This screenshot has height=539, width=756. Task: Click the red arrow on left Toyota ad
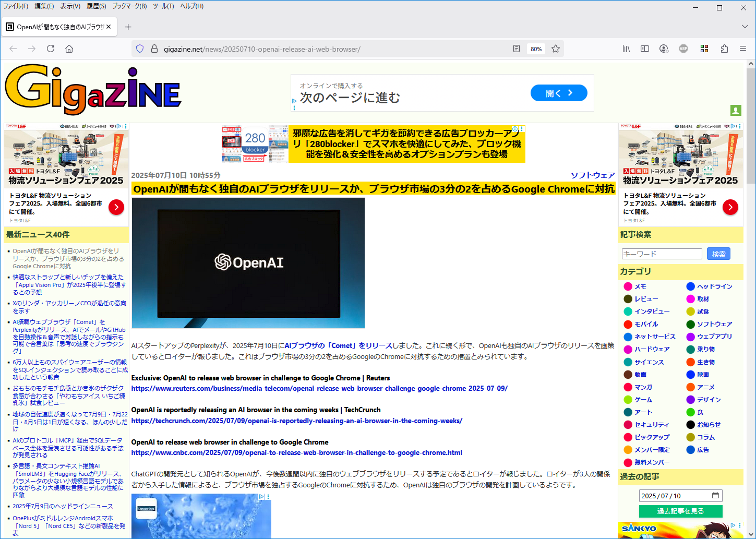[x=116, y=207]
